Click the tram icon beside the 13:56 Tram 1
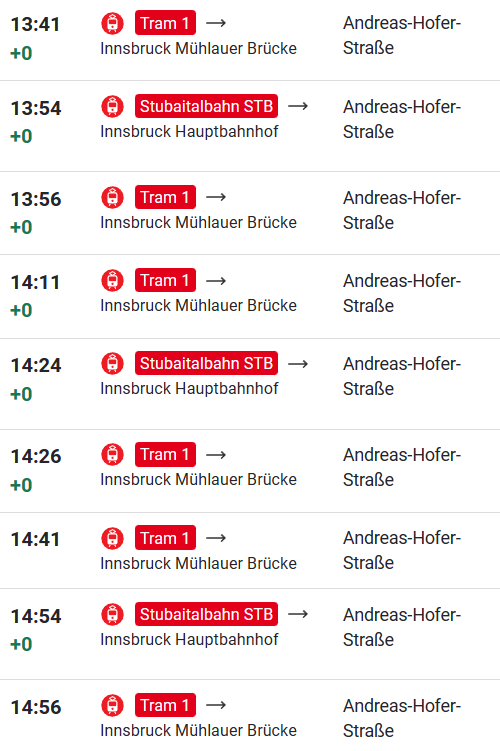Viewport: 500px width, 751px height. point(113,197)
